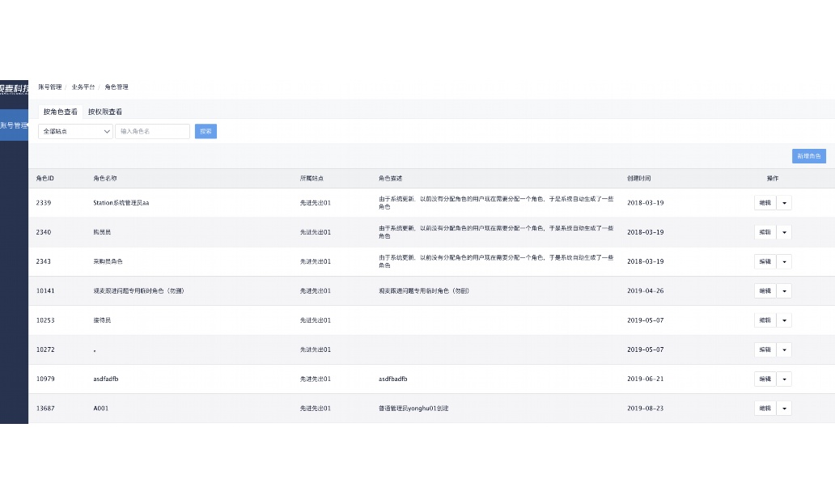Viewport: 835px width, 504px height.
Task: Click 编辑 for role 10272
Action: [765, 349]
